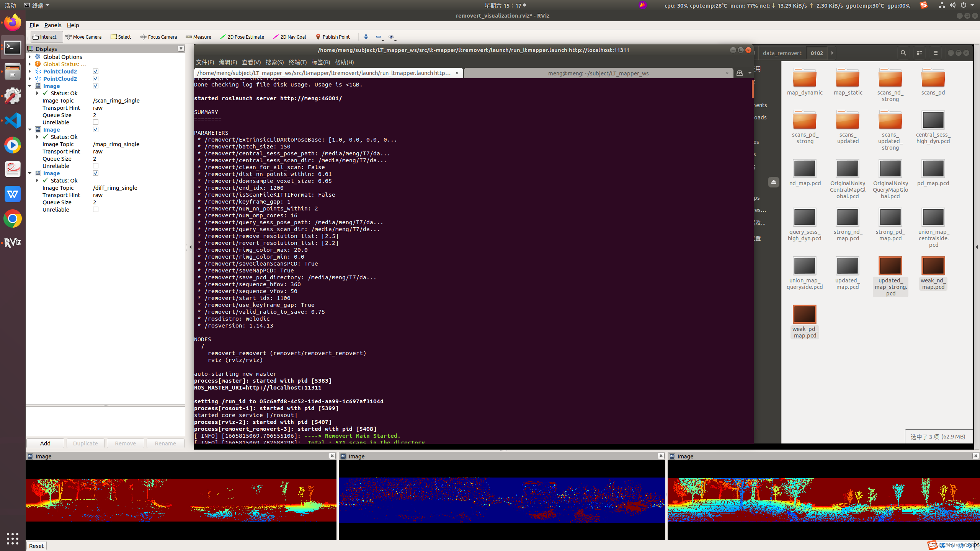Expand the Global Options tree item

coord(30,57)
